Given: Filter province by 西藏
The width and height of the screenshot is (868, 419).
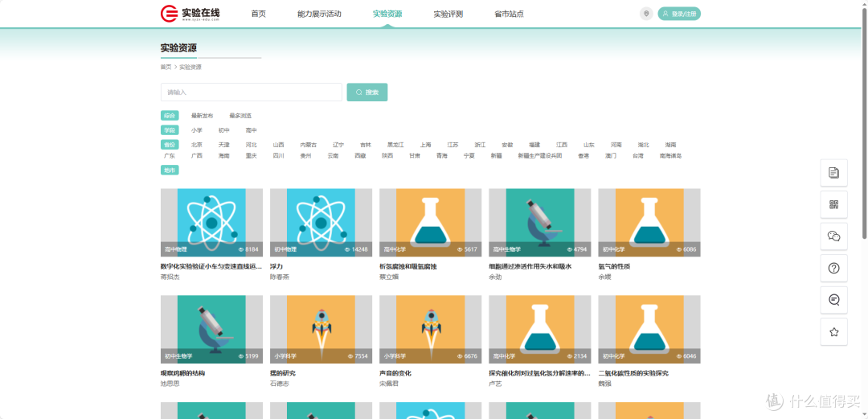Looking at the screenshot, I should click(x=360, y=156).
